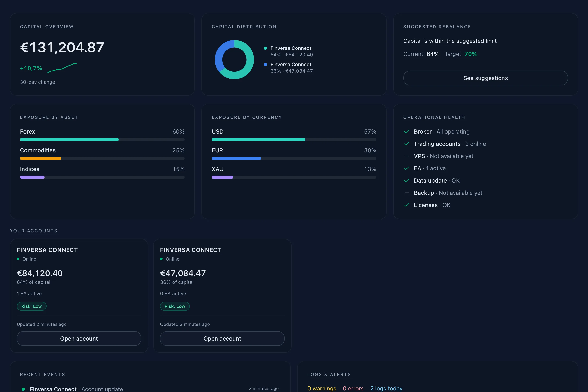
Task: Click the USD currency exposure bar
Action: coord(294,140)
